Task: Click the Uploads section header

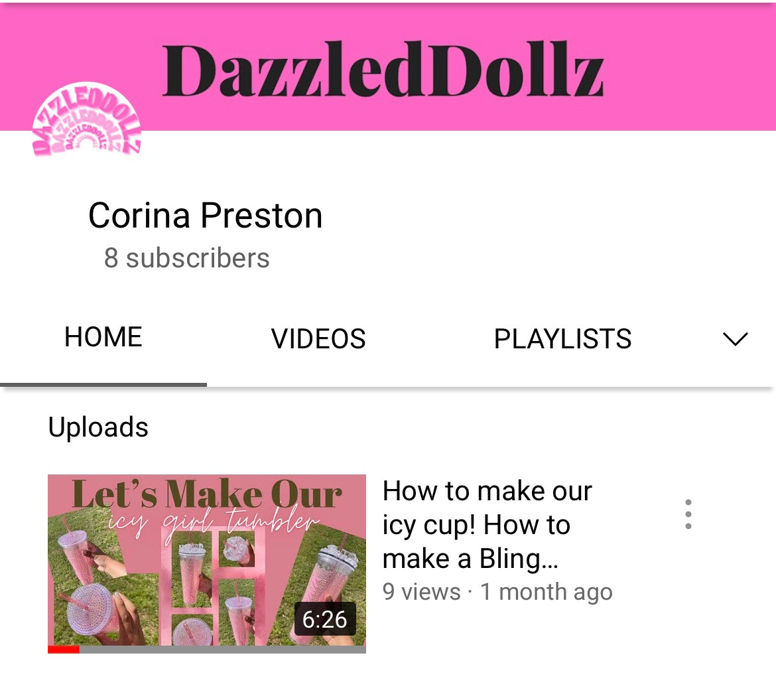Action: click(x=98, y=427)
